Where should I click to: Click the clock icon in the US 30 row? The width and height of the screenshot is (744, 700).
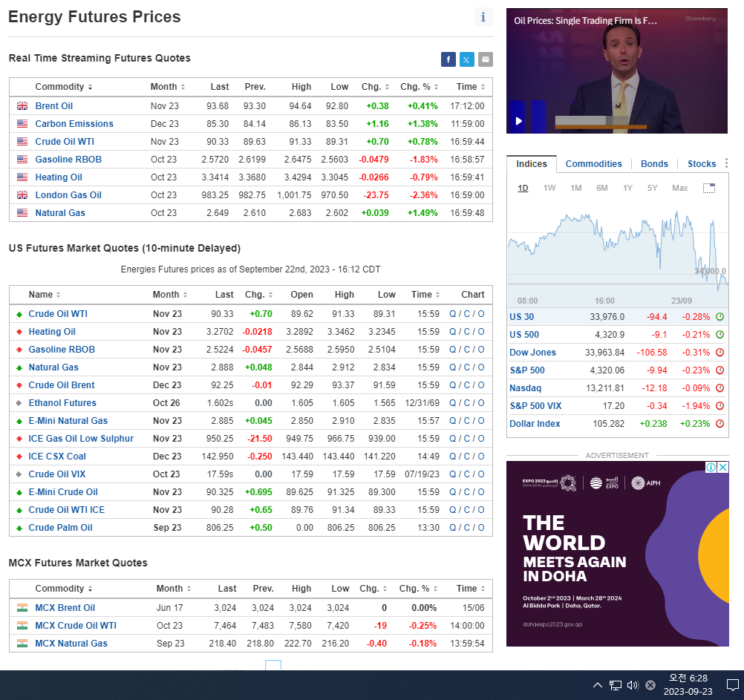pos(719,317)
